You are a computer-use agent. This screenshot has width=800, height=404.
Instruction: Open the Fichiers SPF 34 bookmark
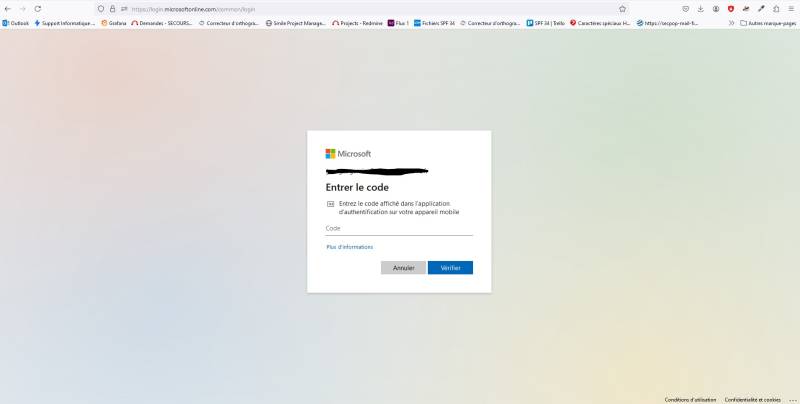coord(434,23)
